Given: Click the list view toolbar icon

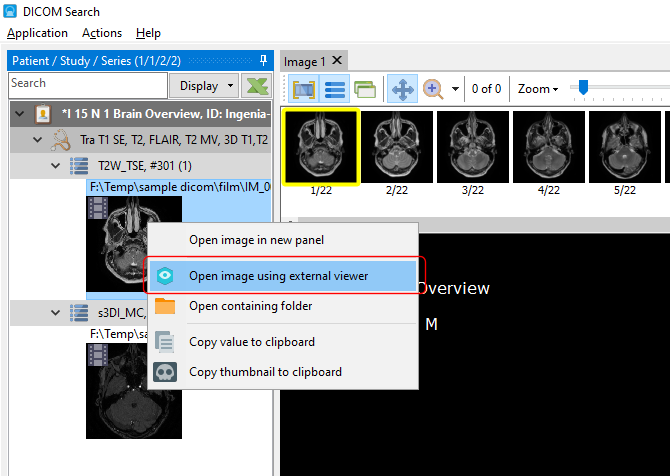Looking at the screenshot, I should point(335,89).
